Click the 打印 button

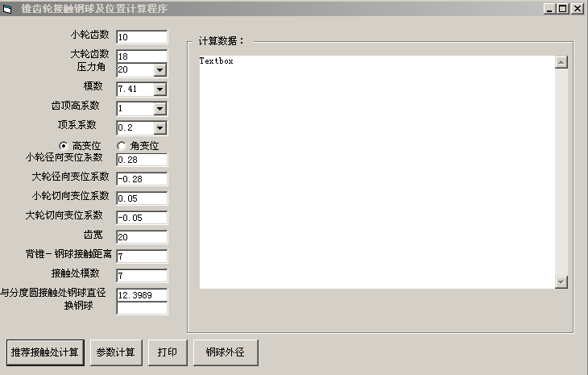168,352
